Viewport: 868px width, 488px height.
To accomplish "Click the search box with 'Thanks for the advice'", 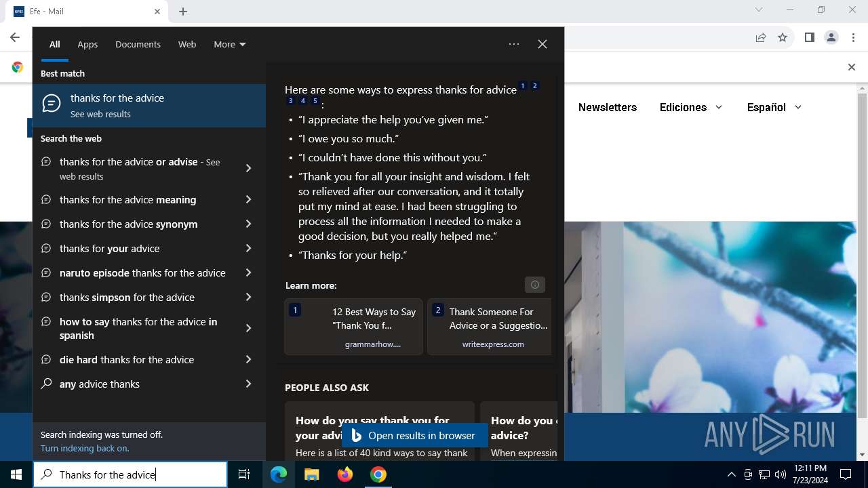I will (130, 474).
